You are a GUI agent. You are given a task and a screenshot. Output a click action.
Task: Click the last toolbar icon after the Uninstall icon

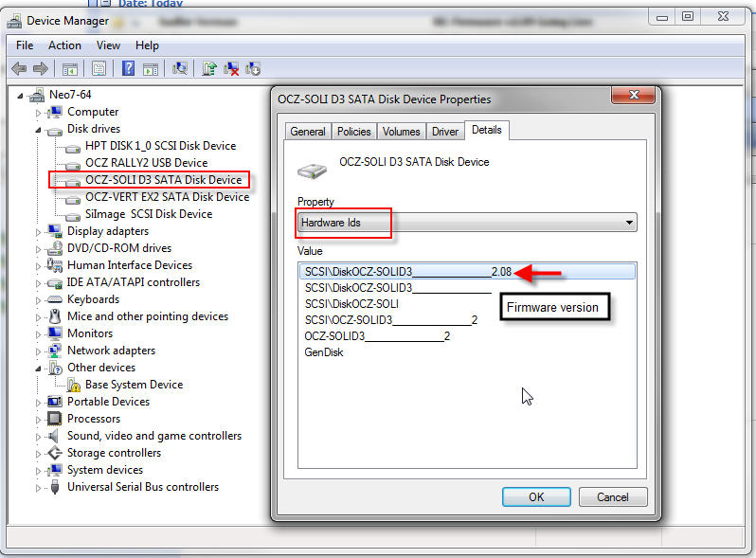[253, 69]
